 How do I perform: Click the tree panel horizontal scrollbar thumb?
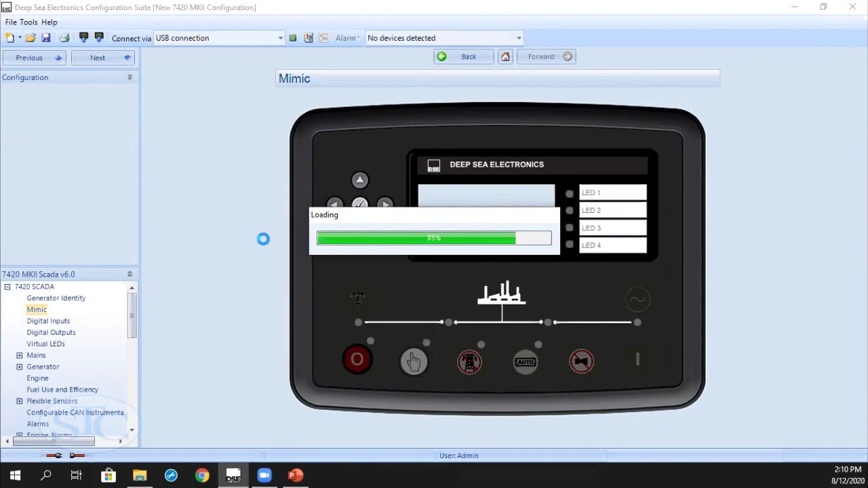click(x=54, y=441)
